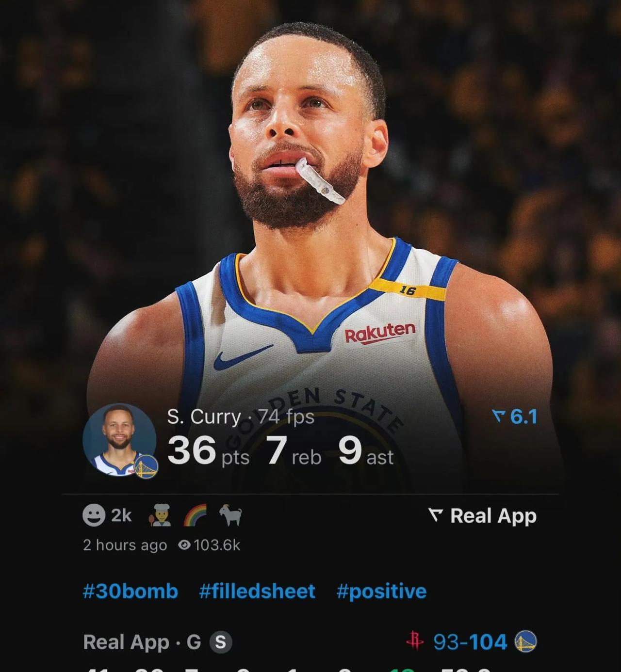Select the chef emoji reaction
621x672 pixels.
click(x=159, y=515)
